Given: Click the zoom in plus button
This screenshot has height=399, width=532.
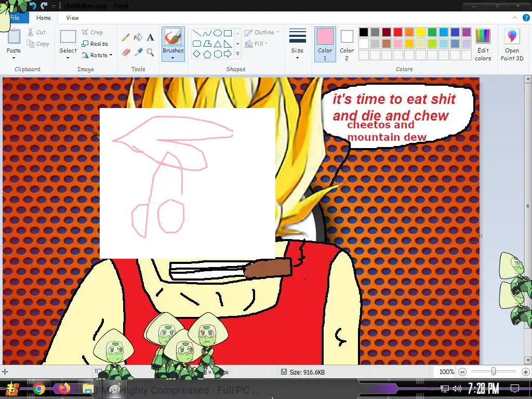Looking at the screenshot, I should (526, 372).
